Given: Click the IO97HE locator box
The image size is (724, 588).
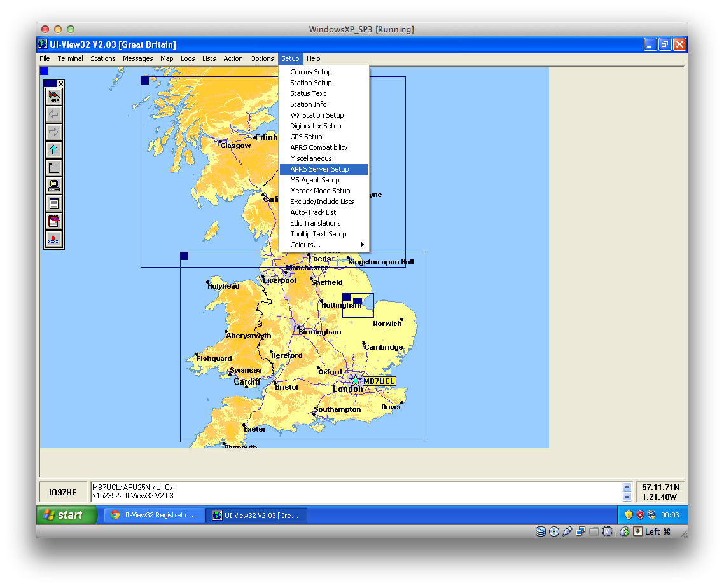Looking at the screenshot, I should pyautogui.click(x=63, y=492).
